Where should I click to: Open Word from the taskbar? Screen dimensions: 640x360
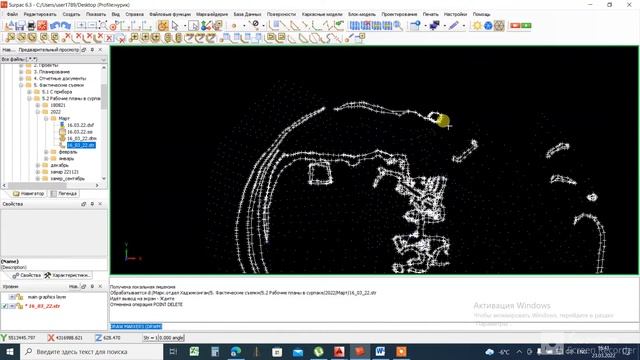coord(380,351)
